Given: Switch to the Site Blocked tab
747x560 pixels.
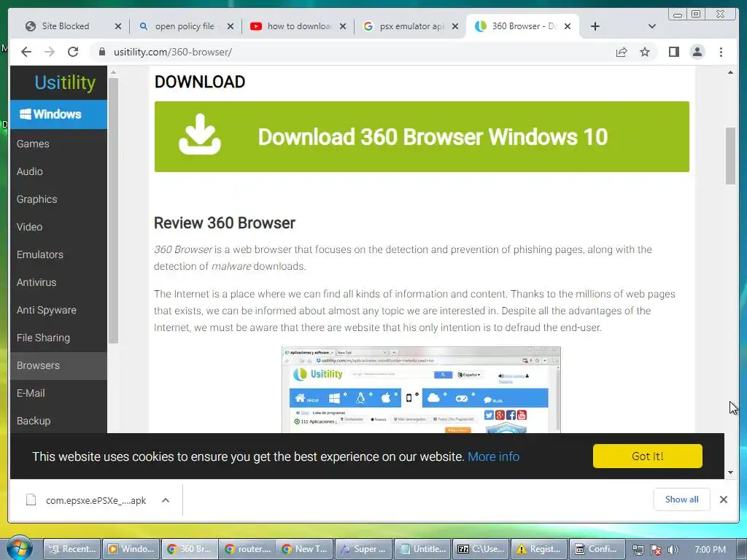Looking at the screenshot, I should click(x=65, y=26).
